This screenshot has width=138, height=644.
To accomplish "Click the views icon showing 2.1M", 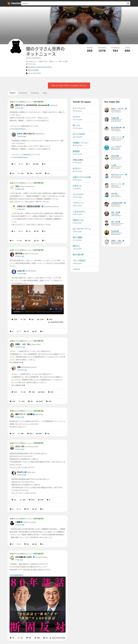I will [x=38, y=320].
